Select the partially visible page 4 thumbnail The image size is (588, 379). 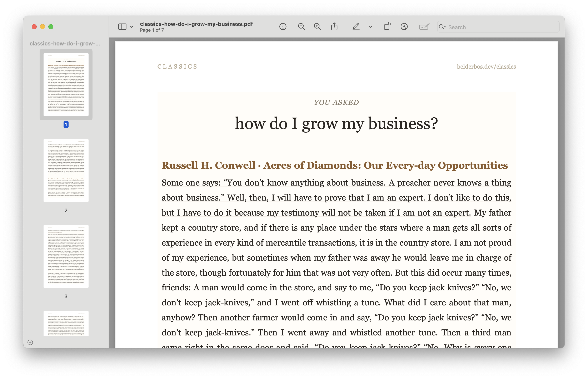(66, 323)
